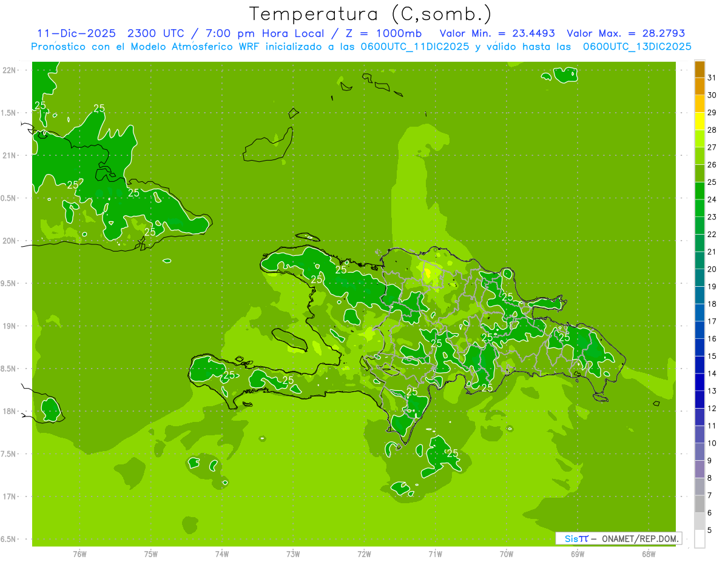Click the gray legend segment between 7 and 8

click(699, 487)
